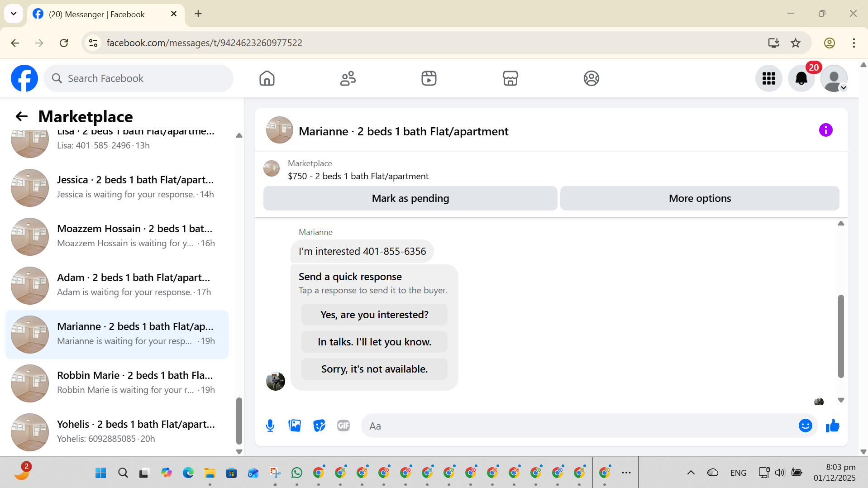Open a new browser tab
The image size is (868, 488).
coord(198,14)
